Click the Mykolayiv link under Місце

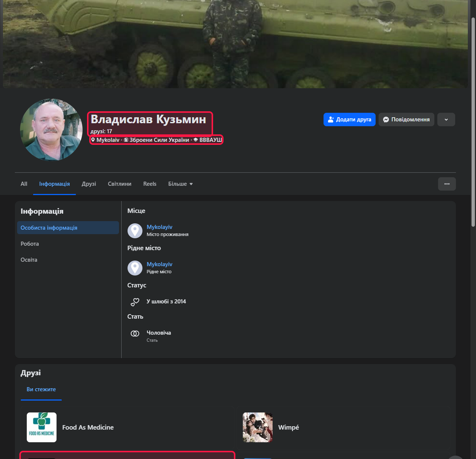point(160,227)
